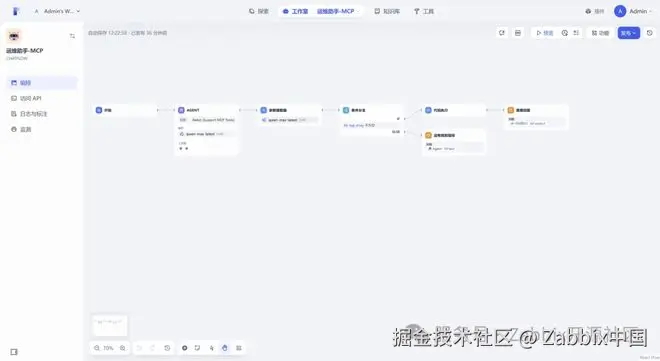The image size is (660, 361).
Task: Click the organize nodes layout icon
Action: (x=239, y=348)
